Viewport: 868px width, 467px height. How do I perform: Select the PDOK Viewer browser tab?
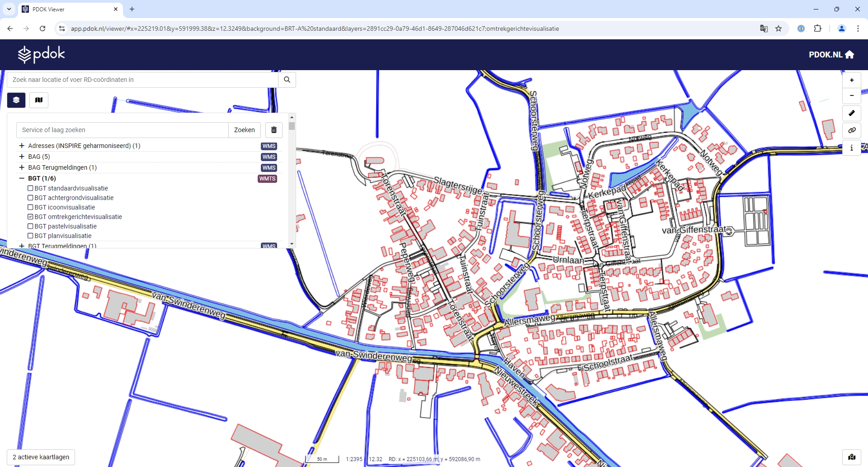click(68, 9)
